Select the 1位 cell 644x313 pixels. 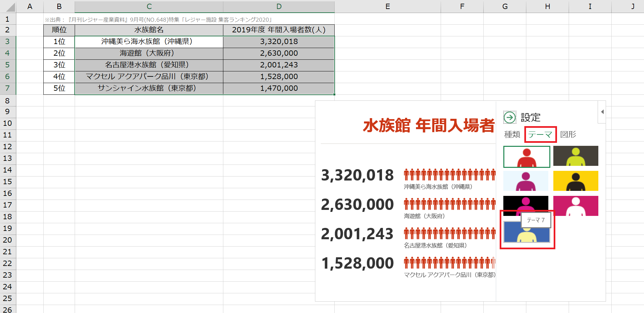(x=59, y=42)
